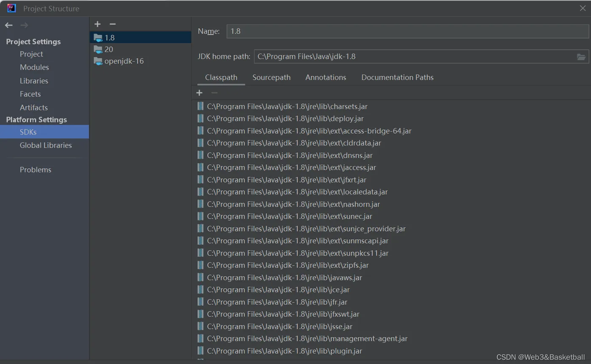Image resolution: width=591 pixels, height=364 pixels.
Task: Click the jar icon beside localedata.jar
Action: (201, 192)
